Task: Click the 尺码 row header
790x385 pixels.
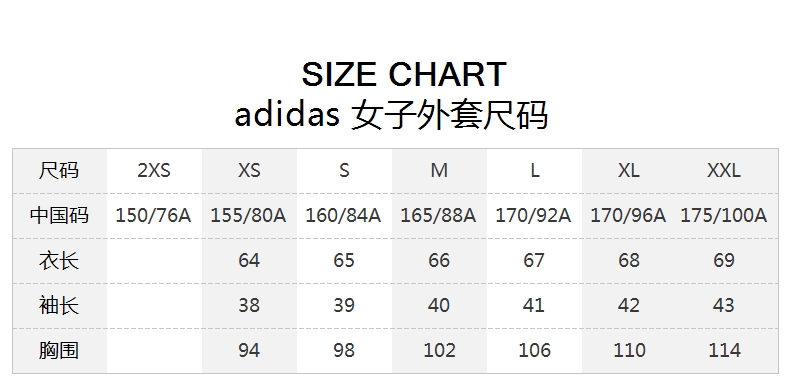Action: [59, 170]
